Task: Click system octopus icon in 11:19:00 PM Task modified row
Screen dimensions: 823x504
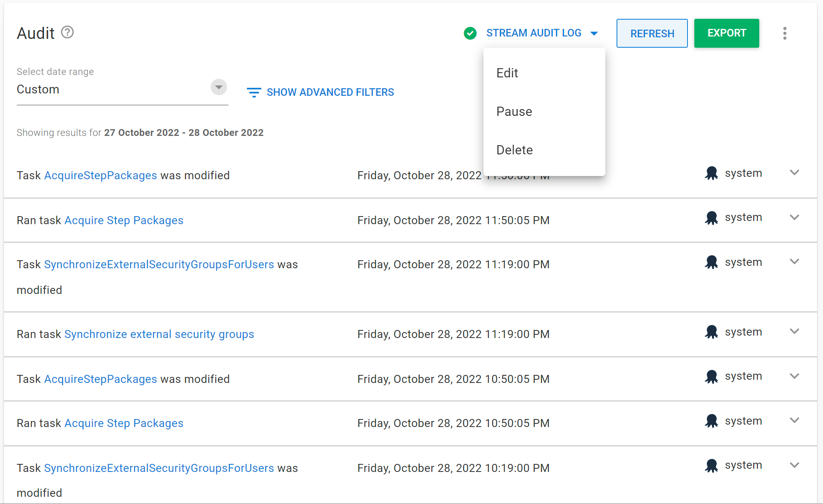Action: pos(711,262)
